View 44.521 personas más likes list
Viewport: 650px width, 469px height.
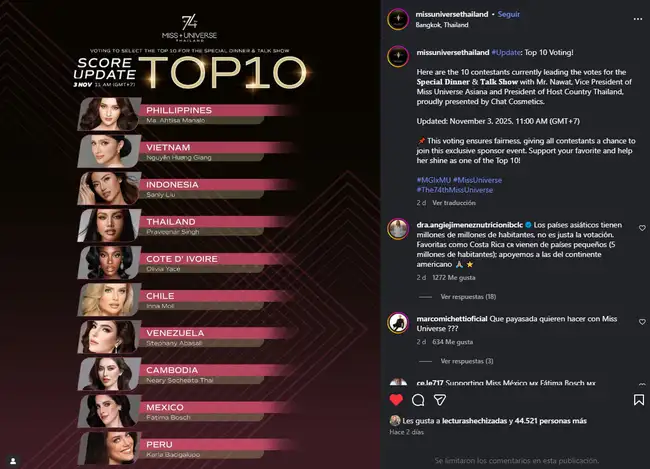pyautogui.click(x=551, y=421)
